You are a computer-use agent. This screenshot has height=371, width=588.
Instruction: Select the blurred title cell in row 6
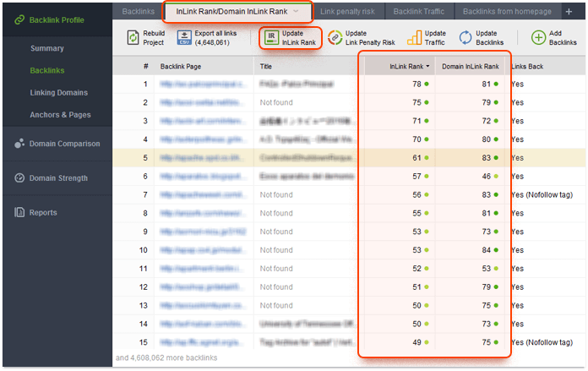tap(307, 177)
